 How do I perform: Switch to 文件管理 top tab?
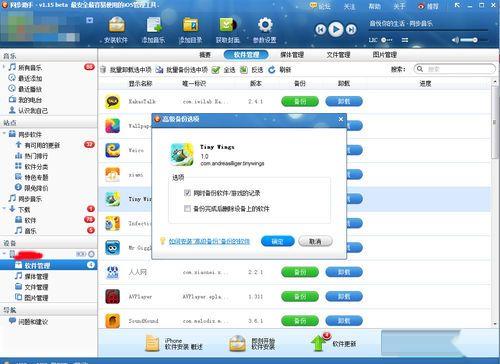[338, 55]
